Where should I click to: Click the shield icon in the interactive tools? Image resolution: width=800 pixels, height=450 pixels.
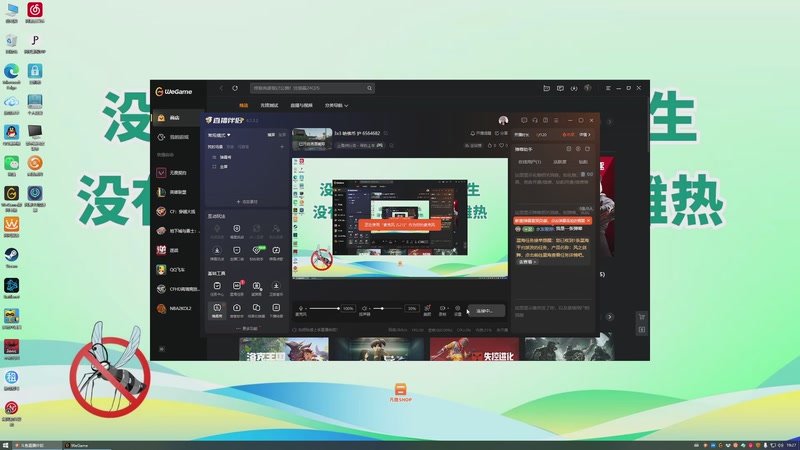point(236,231)
